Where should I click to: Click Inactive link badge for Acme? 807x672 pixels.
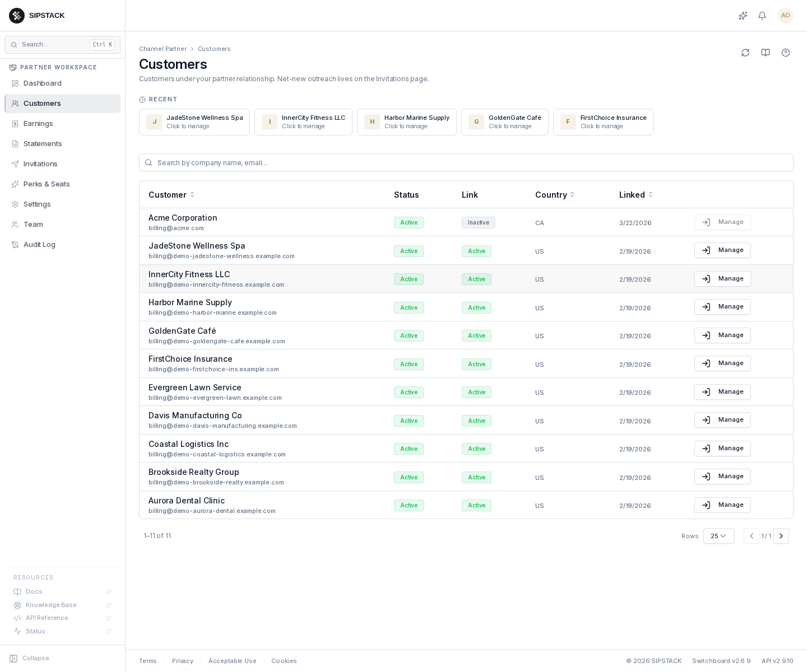[x=479, y=222]
